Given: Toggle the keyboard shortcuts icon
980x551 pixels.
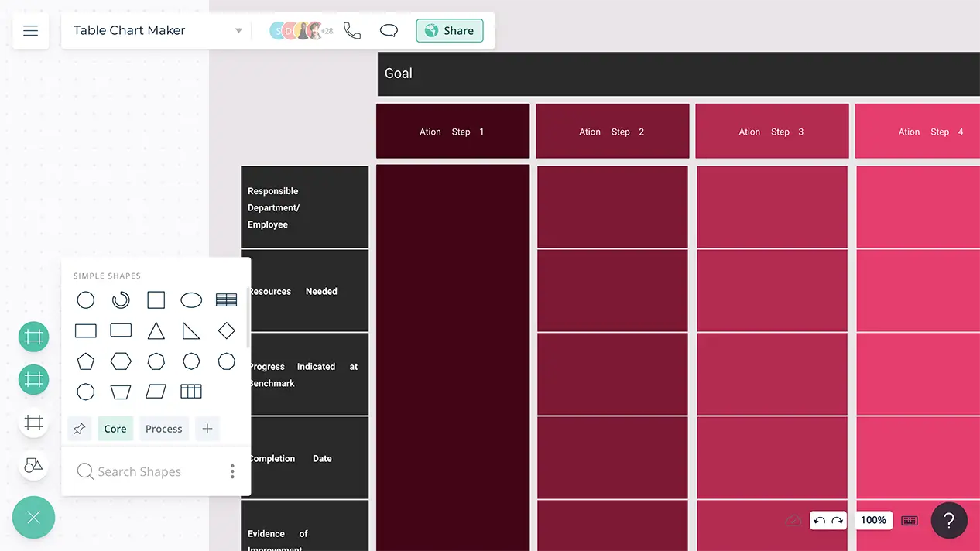Looking at the screenshot, I should [910, 521].
